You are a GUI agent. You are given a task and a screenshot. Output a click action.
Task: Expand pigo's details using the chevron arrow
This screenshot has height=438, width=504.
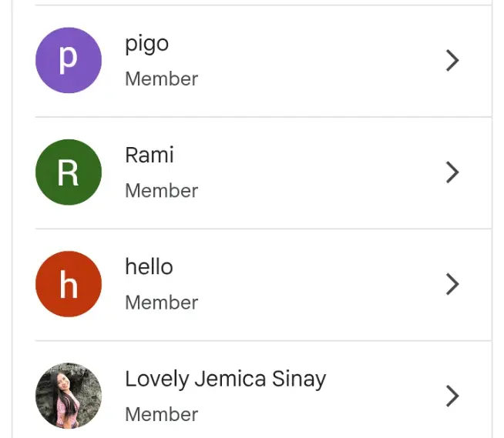452,60
